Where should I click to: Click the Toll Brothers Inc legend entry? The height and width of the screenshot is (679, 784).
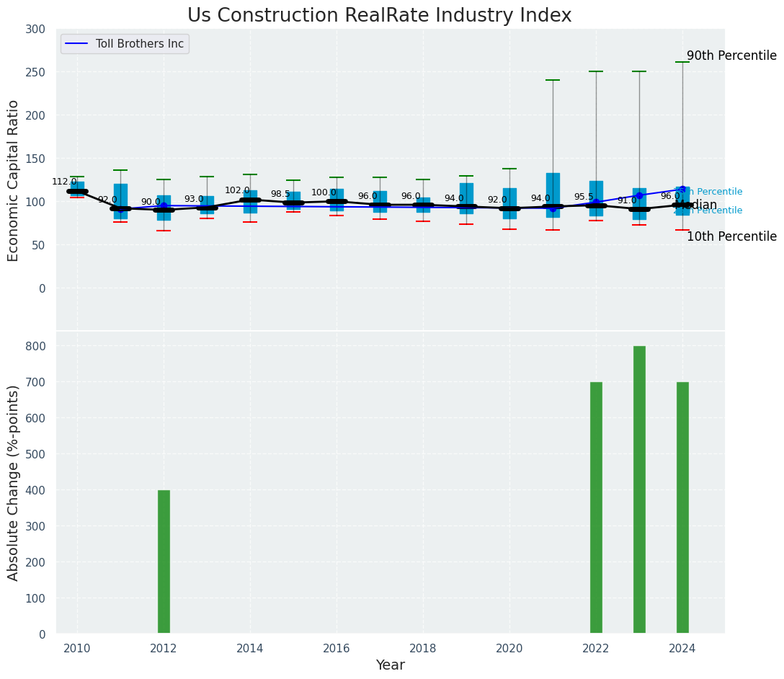[x=139, y=44]
